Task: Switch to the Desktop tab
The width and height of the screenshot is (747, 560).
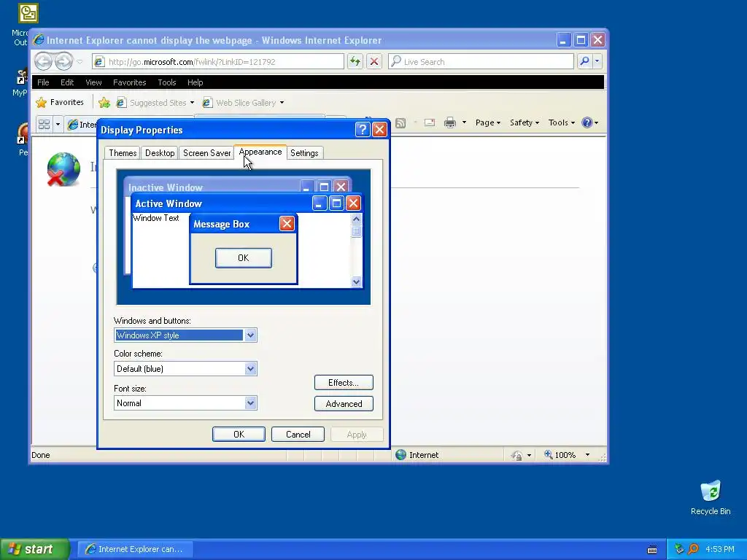Action: click(x=160, y=153)
